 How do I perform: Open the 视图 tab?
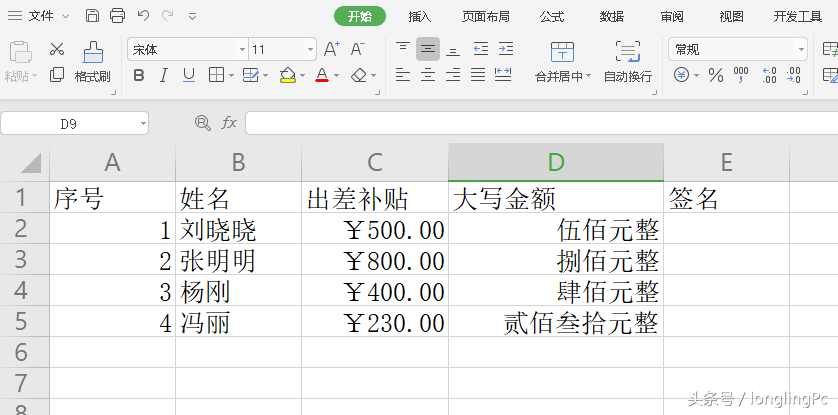click(731, 17)
